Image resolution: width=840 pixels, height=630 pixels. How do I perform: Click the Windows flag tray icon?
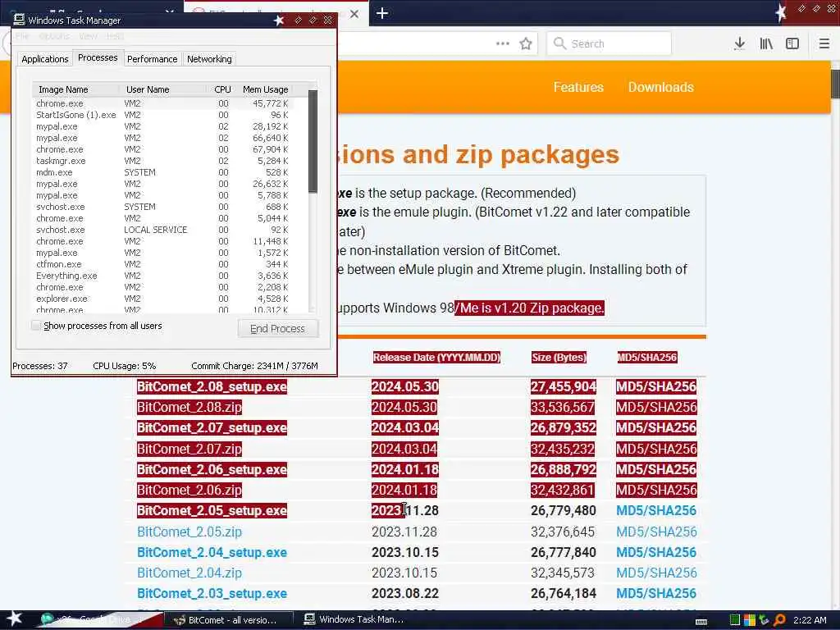(x=750, y=620)
